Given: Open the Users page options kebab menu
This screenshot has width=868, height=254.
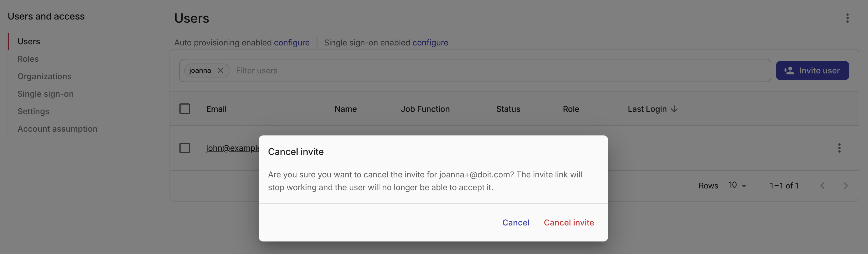Looking at the screenshot, I should (x=847, y=18).
